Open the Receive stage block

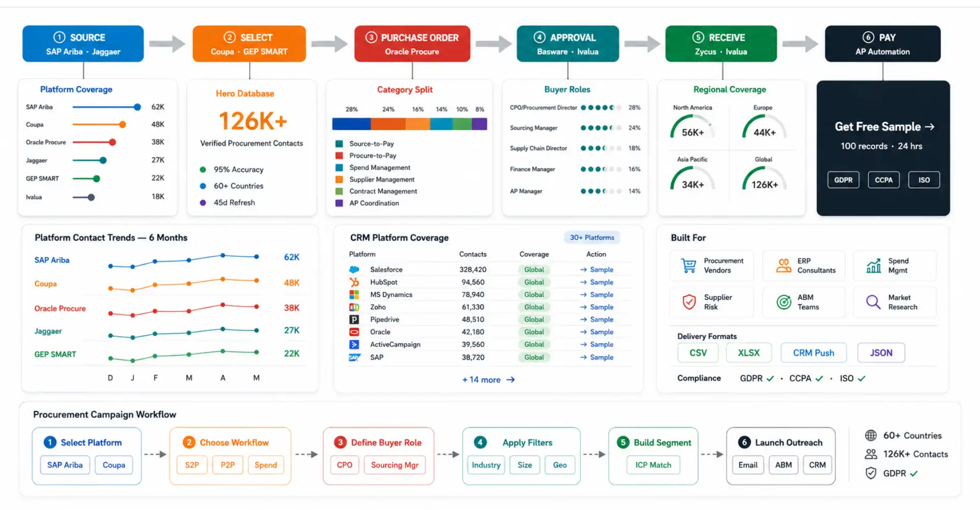(721, 44)
